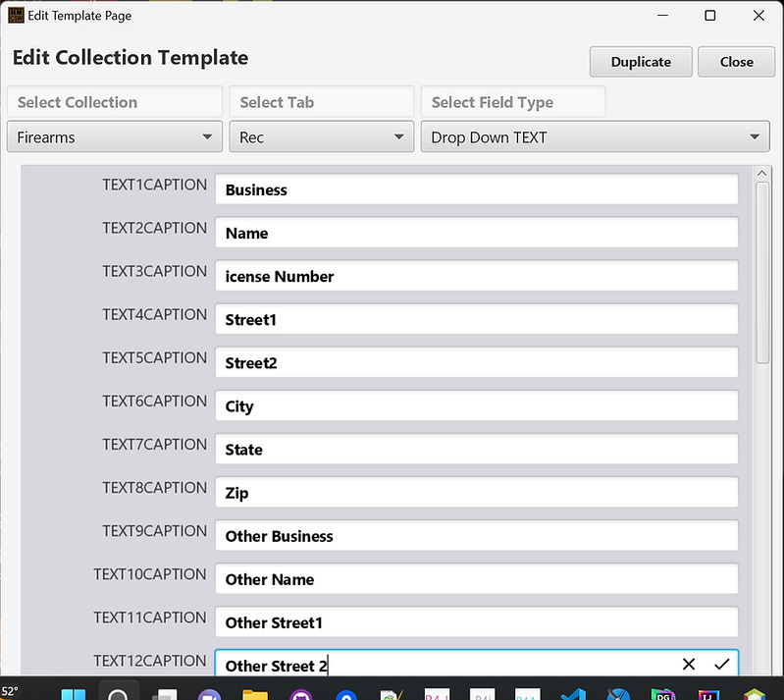Click the vertical scrollbar thumb of the caption list
This screenshot has width=784, height=700.
pyautogui.click(x=762, y=273)
